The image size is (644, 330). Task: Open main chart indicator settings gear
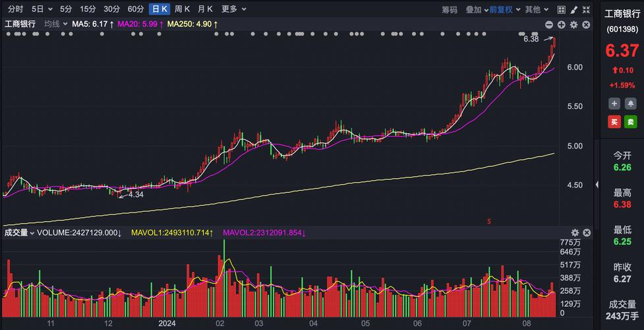coord(574,24)
